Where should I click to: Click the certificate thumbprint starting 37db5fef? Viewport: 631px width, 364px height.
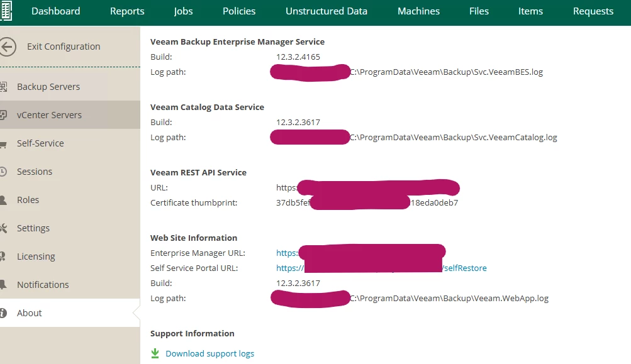point(367,202)
